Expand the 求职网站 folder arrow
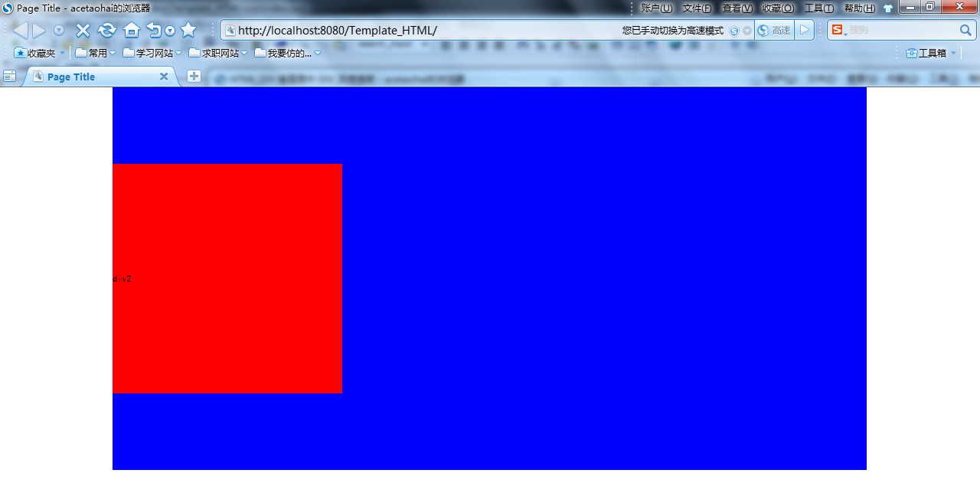This screenshot has width=980, height=496. [244, 54]
